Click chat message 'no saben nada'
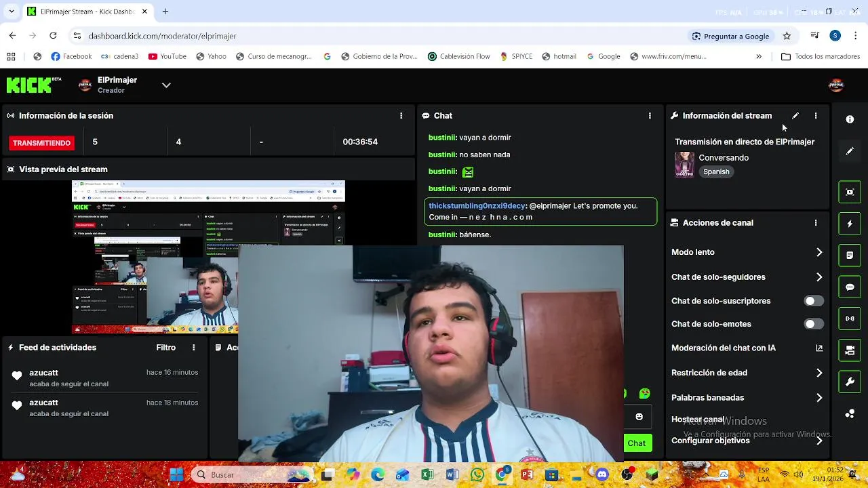 click(x=484, y=155)
